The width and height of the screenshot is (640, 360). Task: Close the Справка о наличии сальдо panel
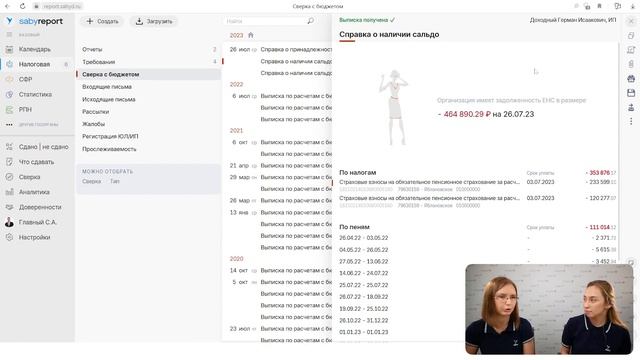(631, 21)
